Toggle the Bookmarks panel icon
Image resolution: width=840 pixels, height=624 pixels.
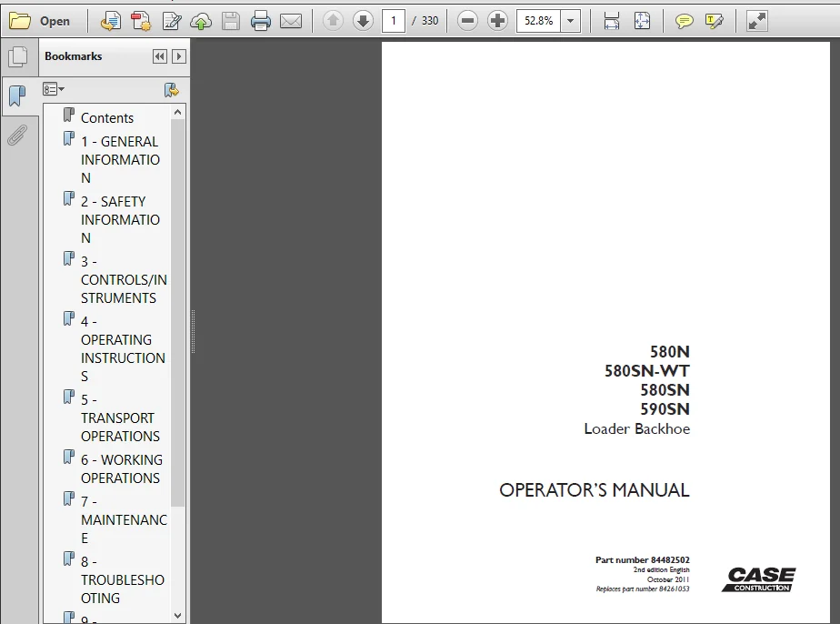pyautogui.click(x=17, y=96)
